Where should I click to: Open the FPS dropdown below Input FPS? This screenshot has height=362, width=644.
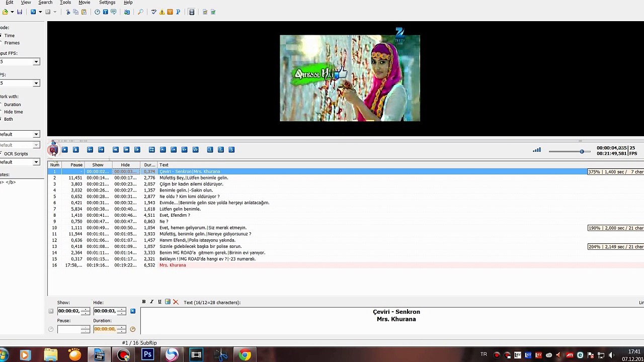[x=36, y=83]
